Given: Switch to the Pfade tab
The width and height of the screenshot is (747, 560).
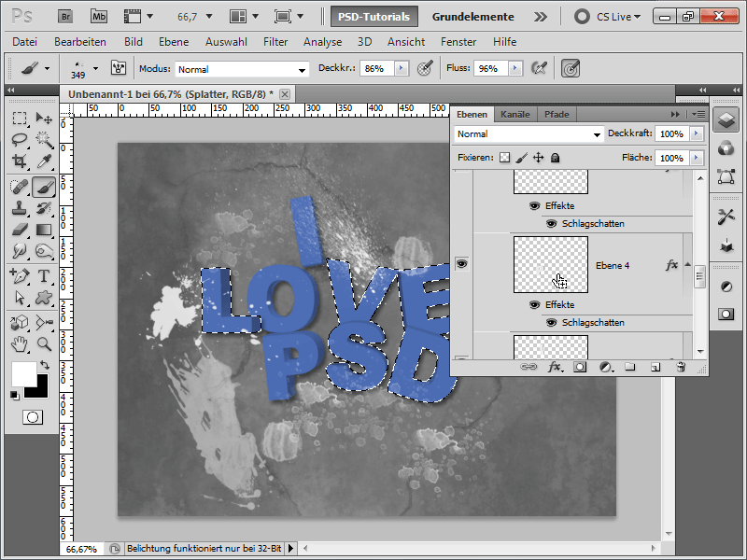Looking at the screenshot, I should tap(557, 114).
